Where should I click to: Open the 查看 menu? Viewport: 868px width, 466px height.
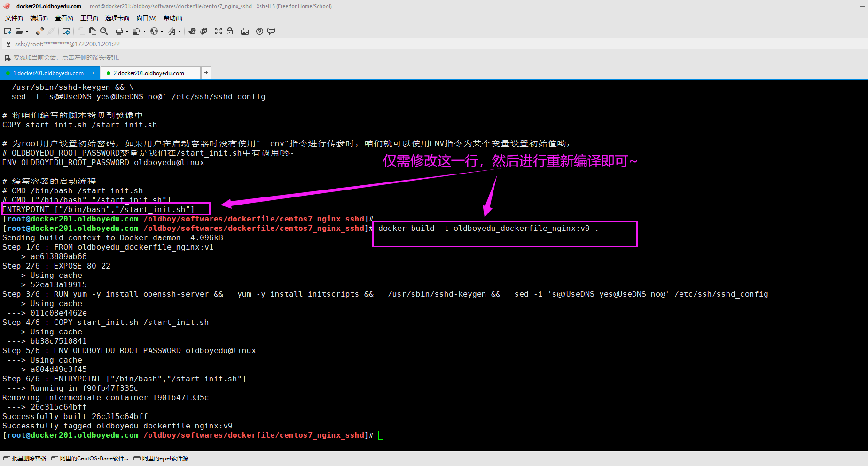(64, 18)
